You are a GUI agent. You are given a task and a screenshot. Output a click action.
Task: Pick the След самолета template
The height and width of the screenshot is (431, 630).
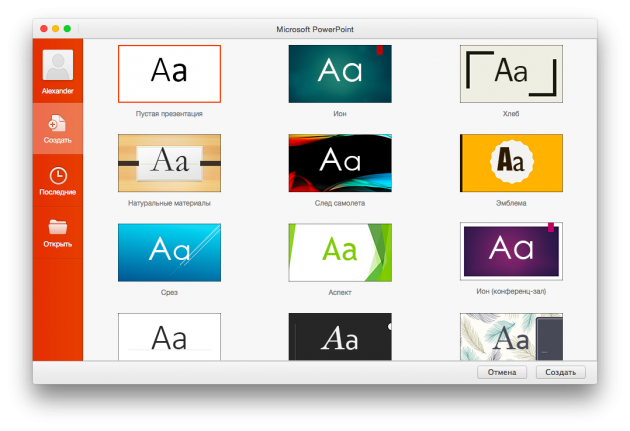[x=340, y=163]
